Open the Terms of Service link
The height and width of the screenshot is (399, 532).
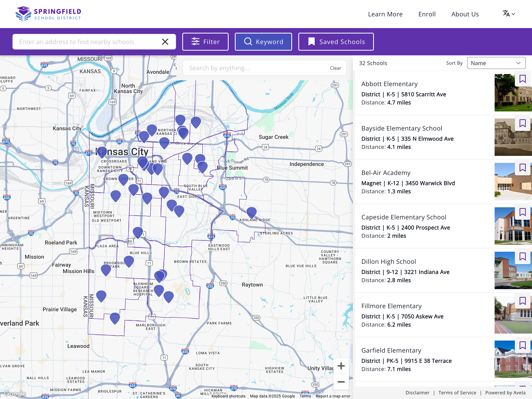click(457, 393)
